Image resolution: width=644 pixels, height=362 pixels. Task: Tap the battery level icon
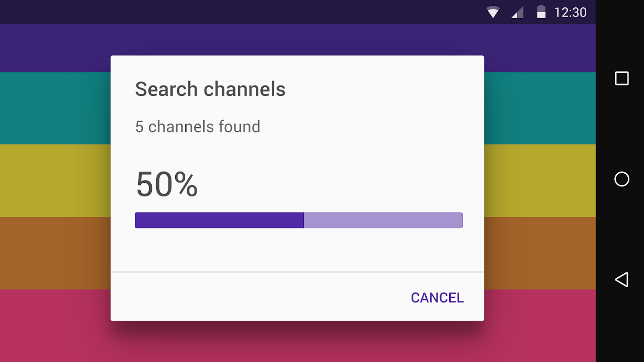coord(541,12)
